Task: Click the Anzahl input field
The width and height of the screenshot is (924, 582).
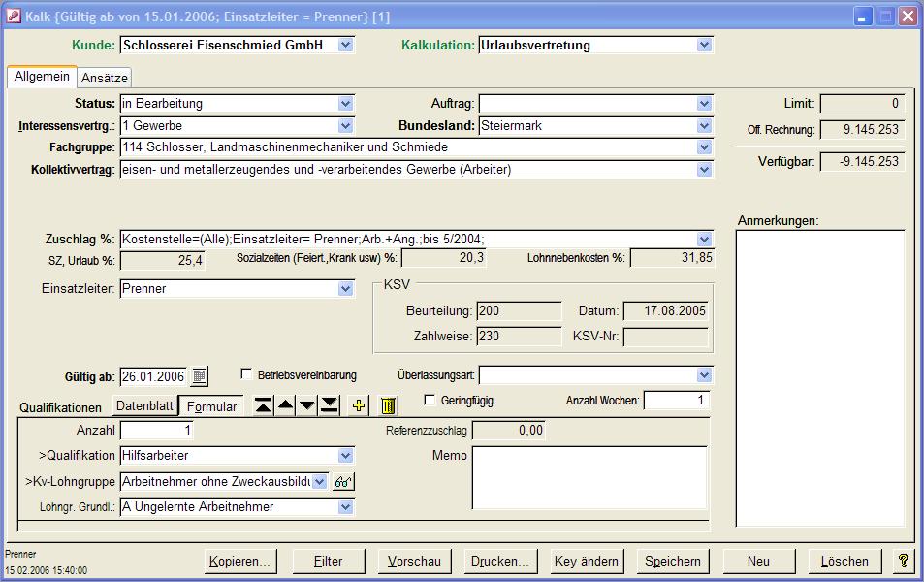Action: coord(156,430)
